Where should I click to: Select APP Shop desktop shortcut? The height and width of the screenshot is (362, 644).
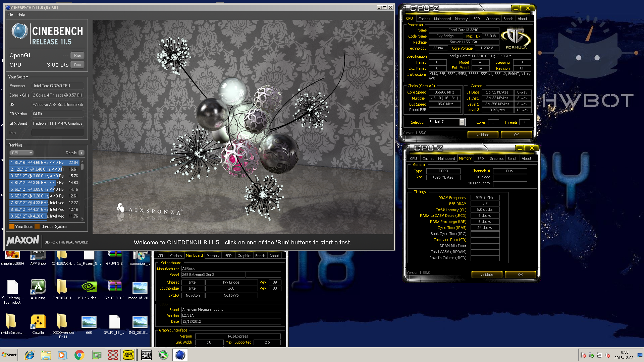[38, 258]
